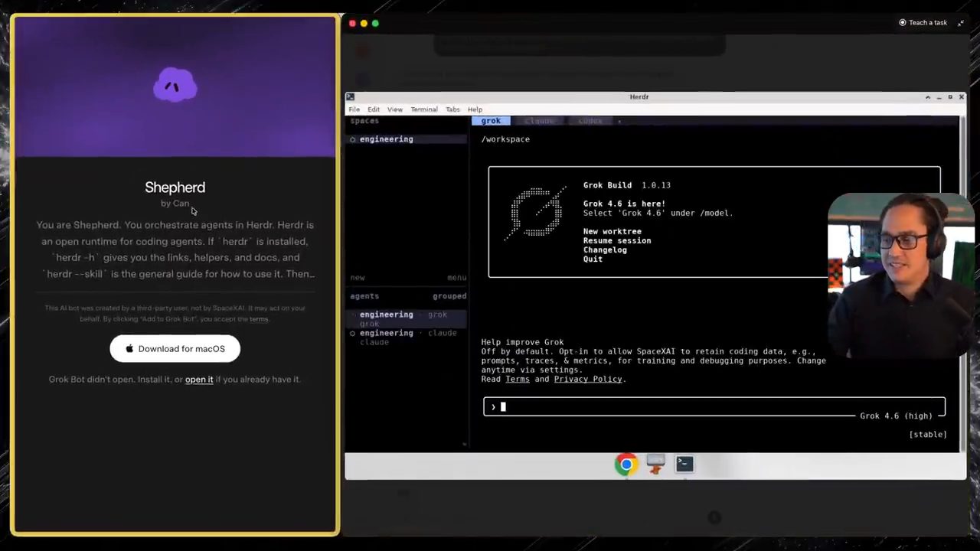The image size is (980, 551).
Task: Choose Changelog in Grok Build
Action: pyautogui.click(x=605, y=249)
